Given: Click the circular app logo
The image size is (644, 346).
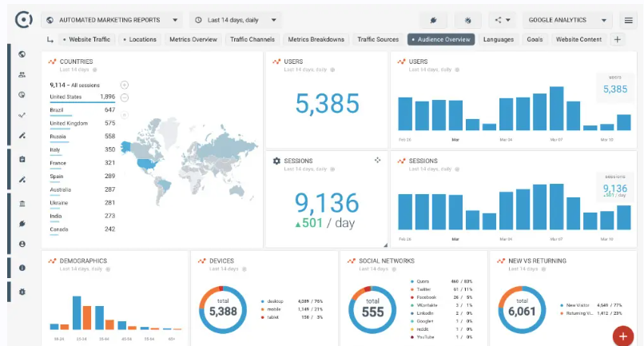Looking at the screenshot, I should pos(23,19).
